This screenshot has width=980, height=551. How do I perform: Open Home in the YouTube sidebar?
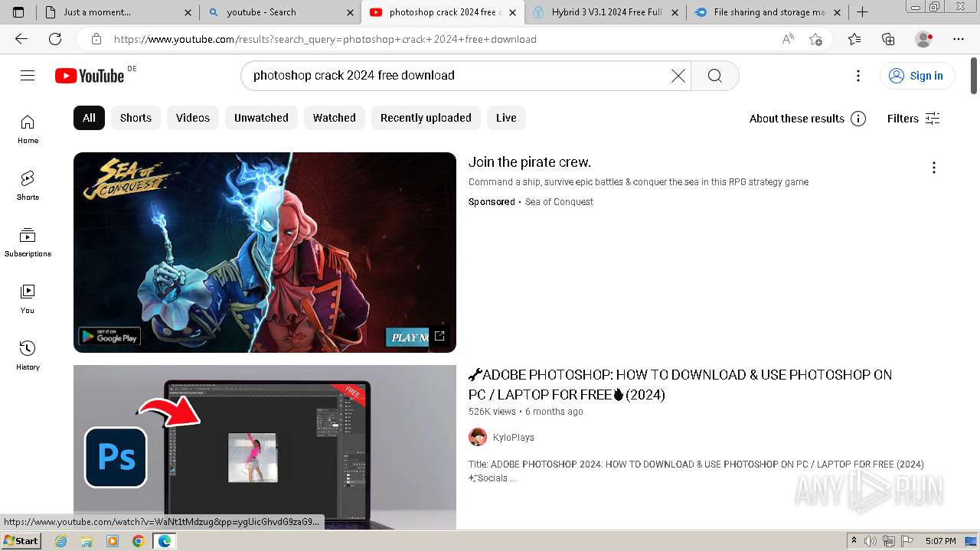coord(28,129)
